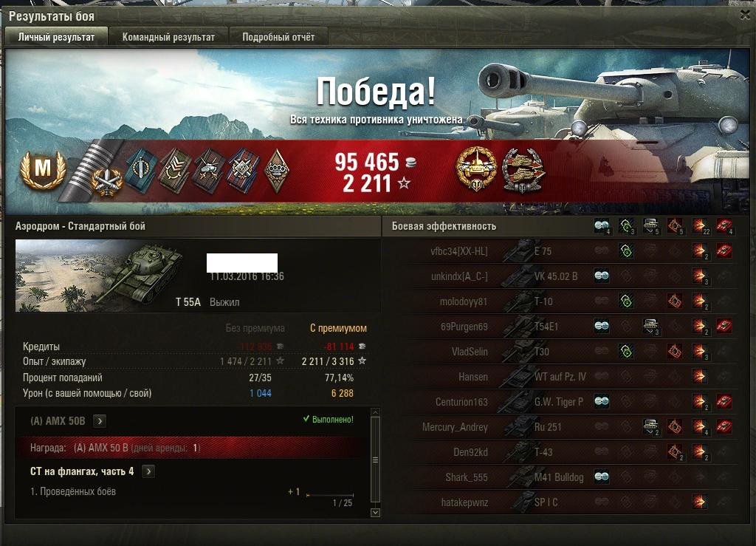Click the battles progress bar 1 / 25
Screen dimensions: 756x546
point(330,495)
